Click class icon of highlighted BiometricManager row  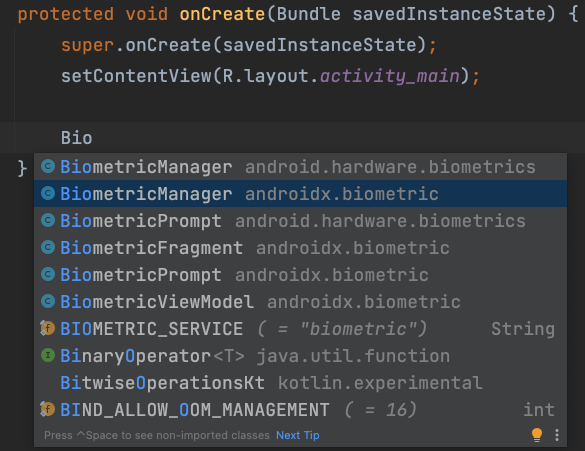[48, 193]
